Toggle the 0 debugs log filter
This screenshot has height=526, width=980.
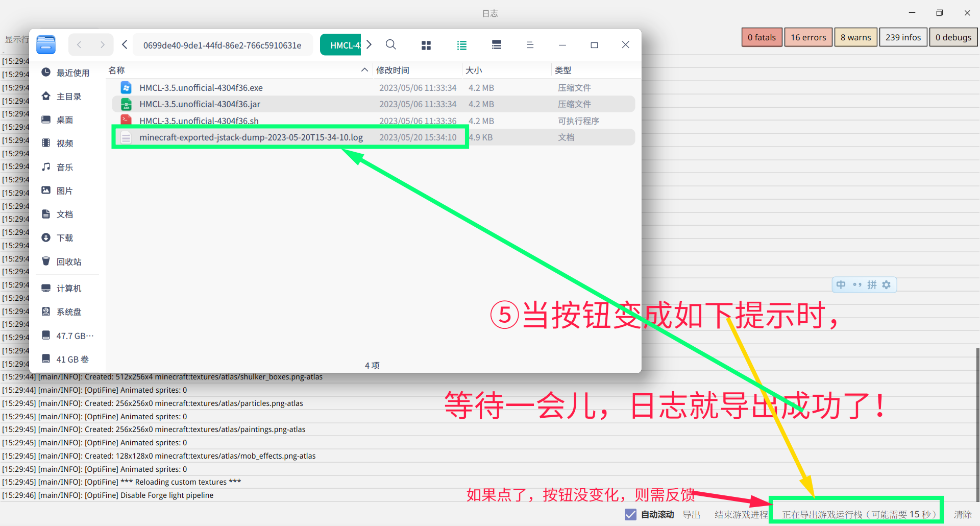pyautogui.click(x=953, y=37)
